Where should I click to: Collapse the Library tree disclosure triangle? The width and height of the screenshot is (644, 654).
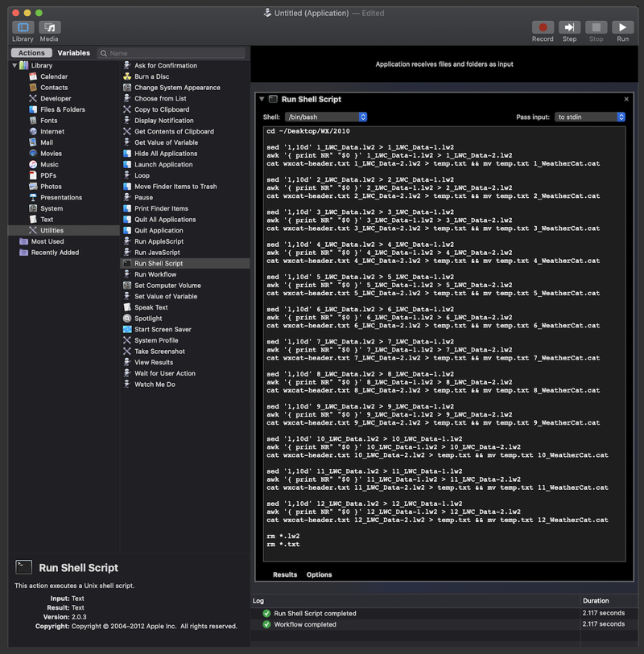(x=14, y=65)
